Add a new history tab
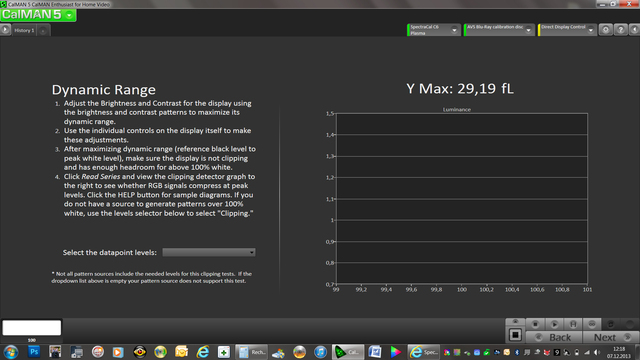 [43, 31]
